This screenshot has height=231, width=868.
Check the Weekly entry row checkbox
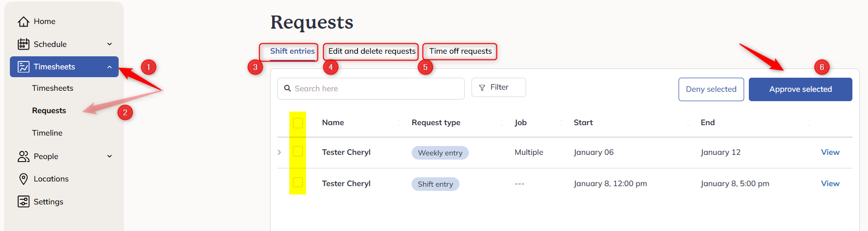(298, 151)
